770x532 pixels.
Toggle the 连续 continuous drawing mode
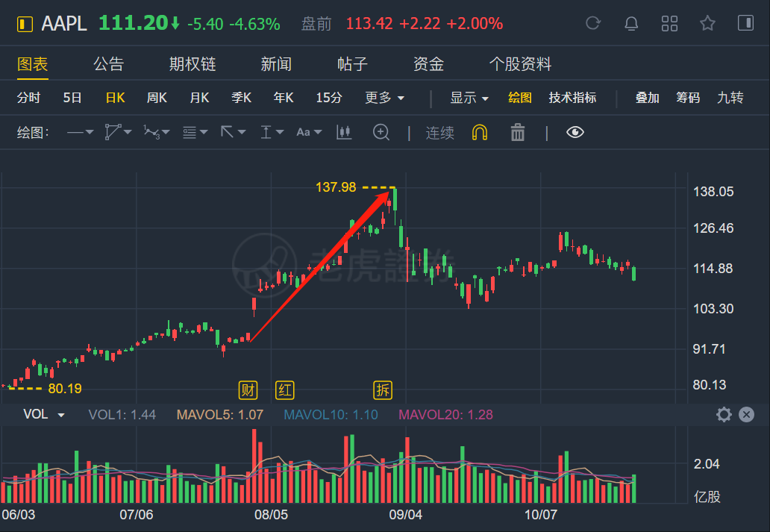point(440,133)
